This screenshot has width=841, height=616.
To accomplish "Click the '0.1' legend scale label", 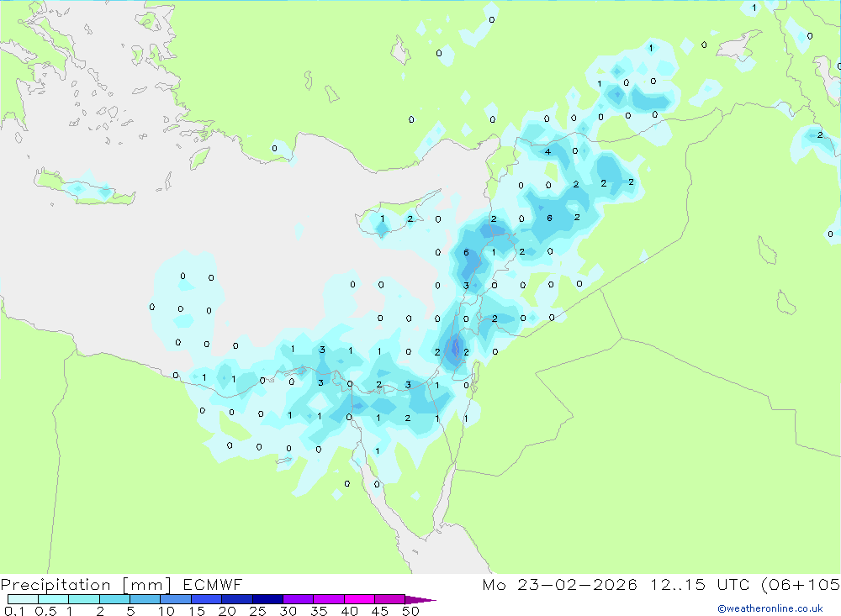I will (x=14, y=611).
